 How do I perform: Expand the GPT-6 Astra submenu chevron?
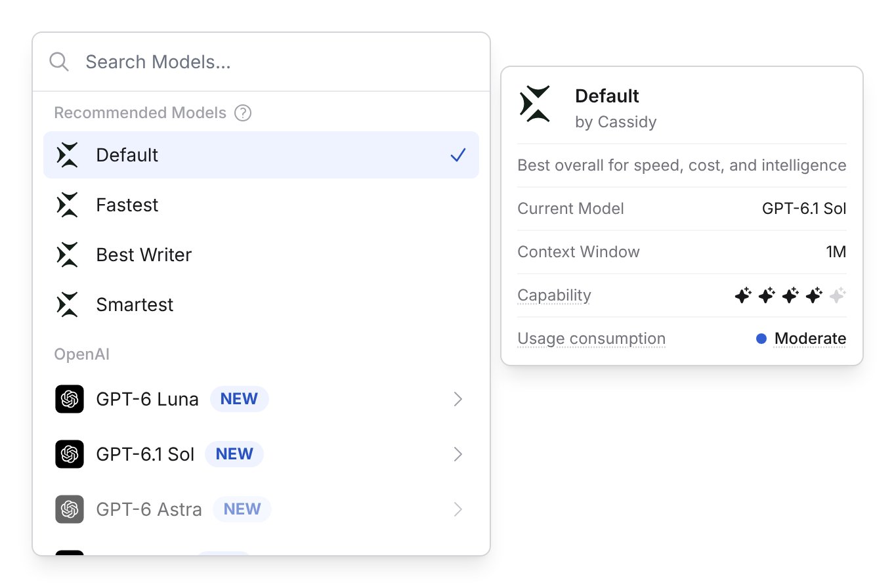click(x=458, y=509)
